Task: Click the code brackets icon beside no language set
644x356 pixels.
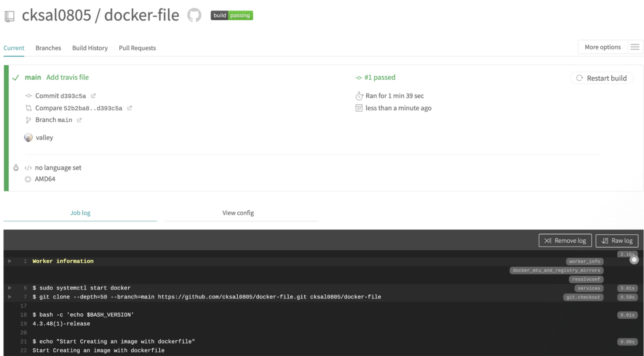Action: point(28,168)
